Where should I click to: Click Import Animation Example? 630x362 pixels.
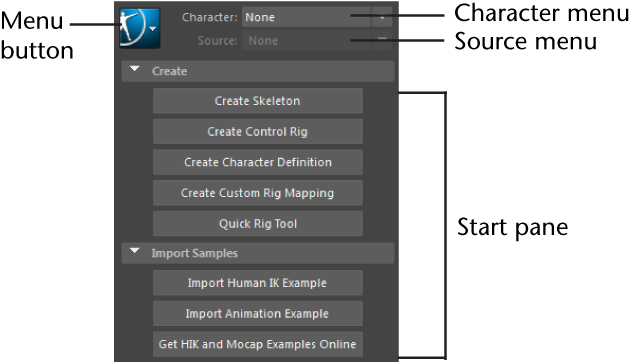258,313
